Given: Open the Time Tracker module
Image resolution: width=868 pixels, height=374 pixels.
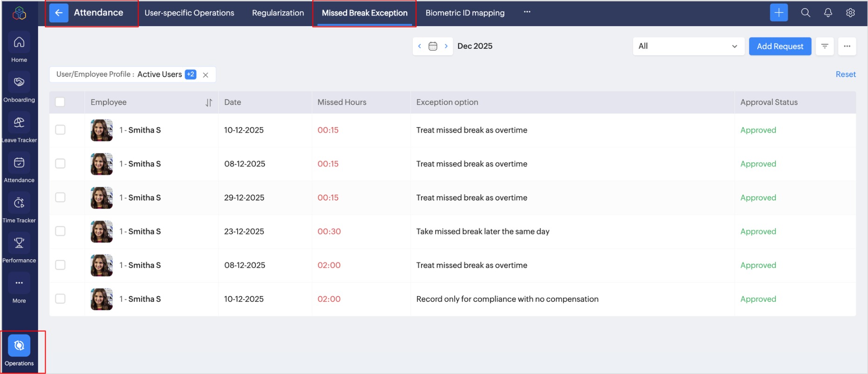Looking at the screenshot, I should (19, 204).
